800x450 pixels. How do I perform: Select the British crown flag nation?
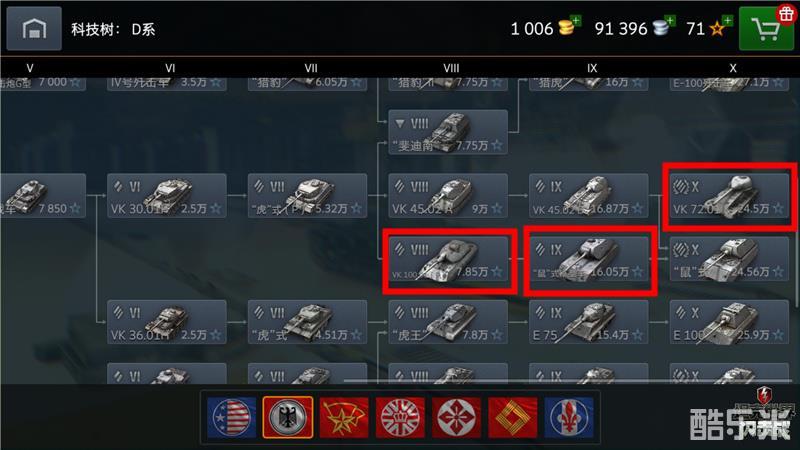click(x=400, y=417)
